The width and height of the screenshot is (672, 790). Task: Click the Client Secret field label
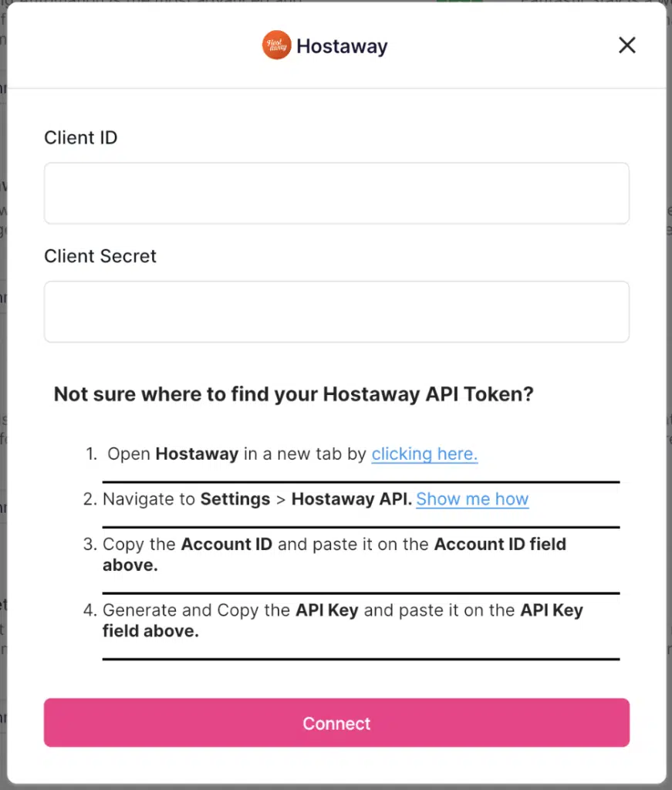click(x=100, y=256)
